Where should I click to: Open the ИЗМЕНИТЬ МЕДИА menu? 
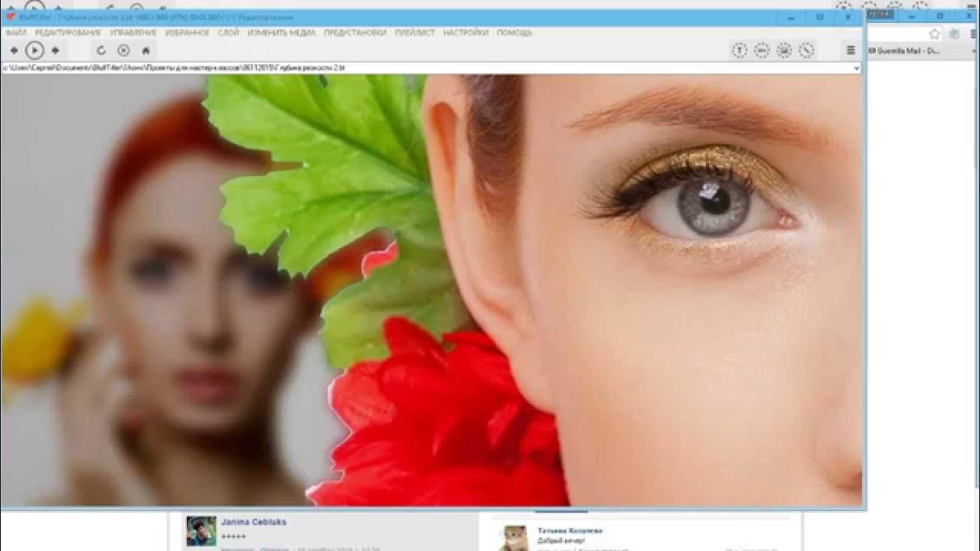coord(281,33)
